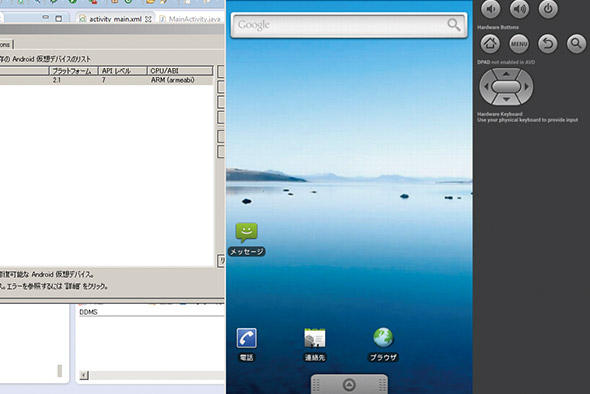Click the emulator Search magnifier button
The width and height of the screenshot is (590, 394).
point(576,44)
